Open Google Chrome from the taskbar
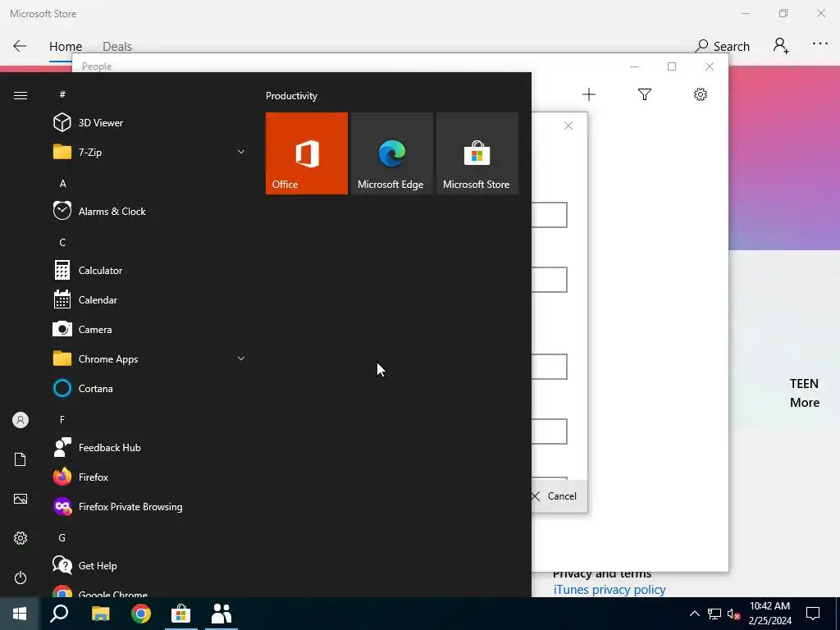Screen dimensions: 840x630 [141, 614]
